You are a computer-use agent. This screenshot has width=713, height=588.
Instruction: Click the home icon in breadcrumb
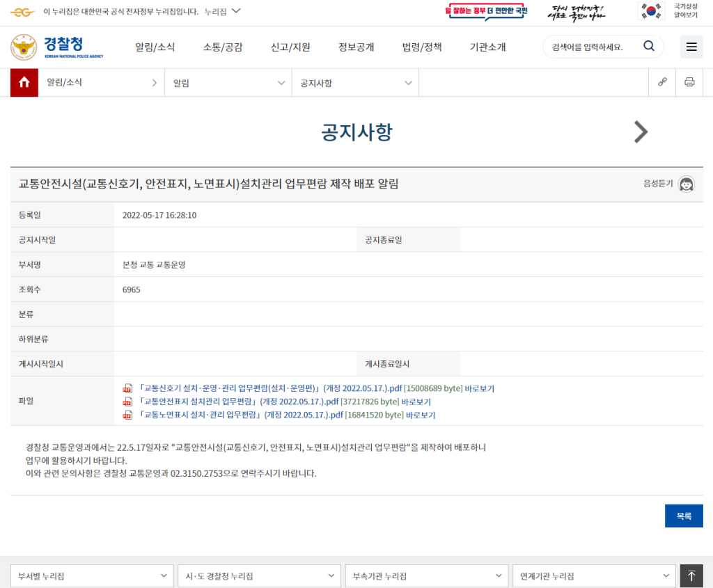point(24,83)
